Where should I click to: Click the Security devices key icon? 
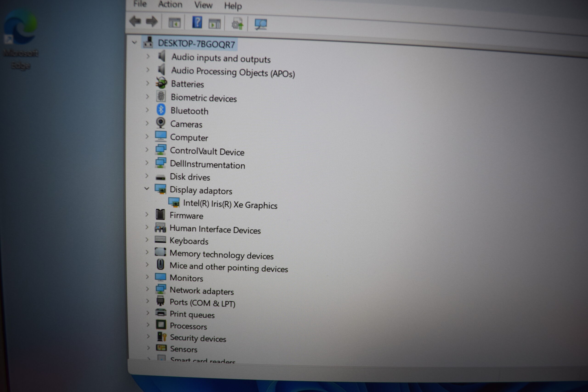[x=161, y=336]
